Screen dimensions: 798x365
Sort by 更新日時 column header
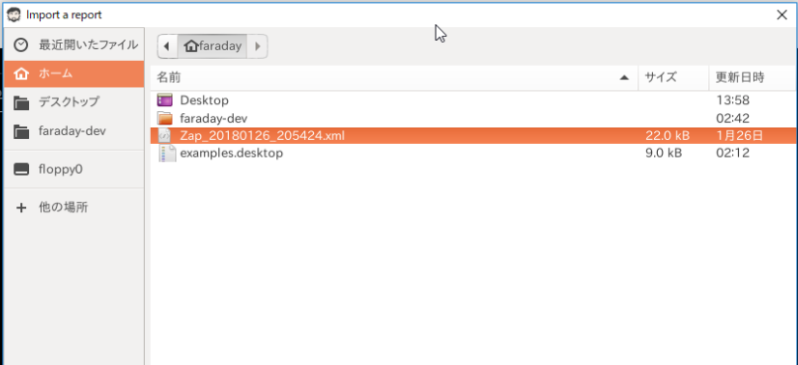click(x=753, y=77)
